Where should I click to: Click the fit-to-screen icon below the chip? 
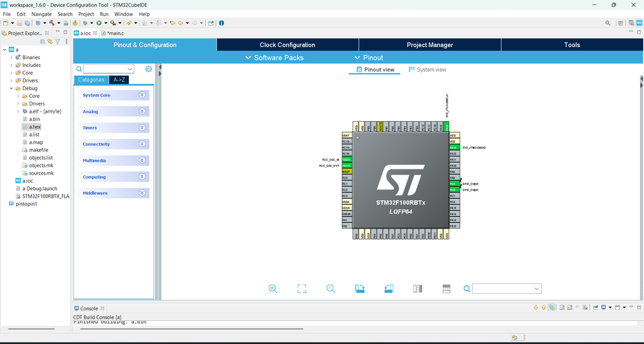302,289
